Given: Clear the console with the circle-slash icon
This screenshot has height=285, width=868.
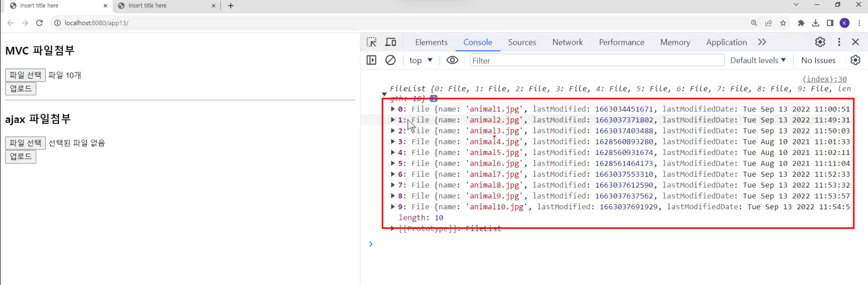Looking at the screenshot, I should (x=391, y=60).
